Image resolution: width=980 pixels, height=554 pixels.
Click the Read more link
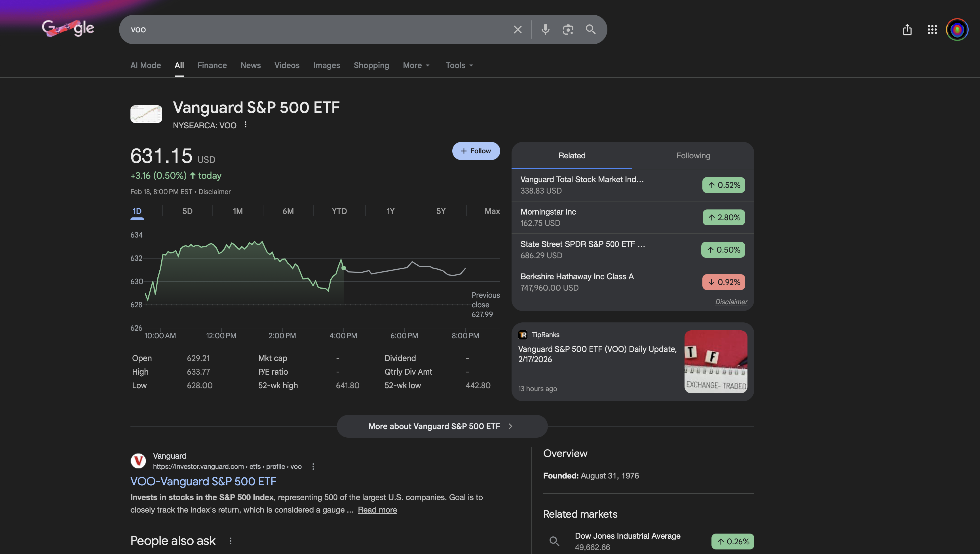coord(377,510)
